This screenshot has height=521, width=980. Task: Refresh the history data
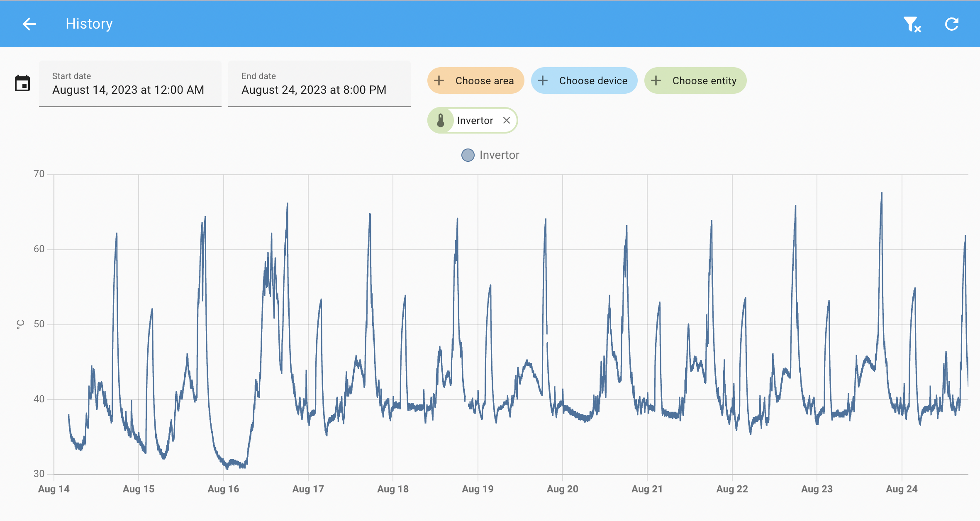(952, 24)
